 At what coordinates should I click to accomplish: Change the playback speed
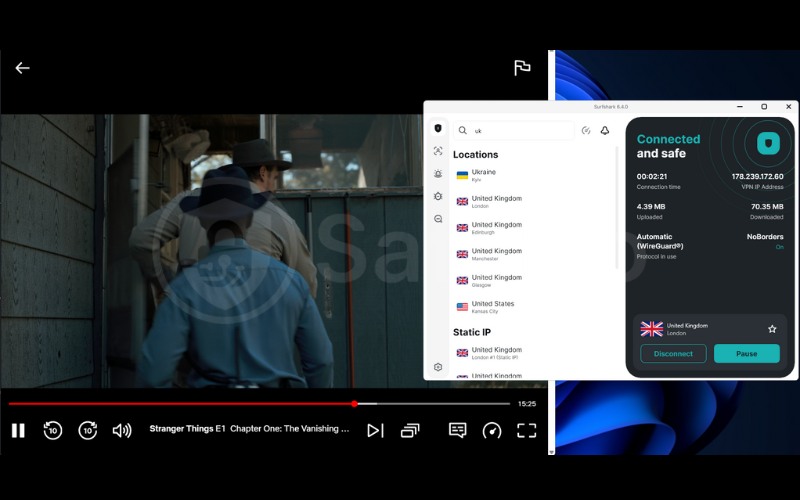[492, 431]
